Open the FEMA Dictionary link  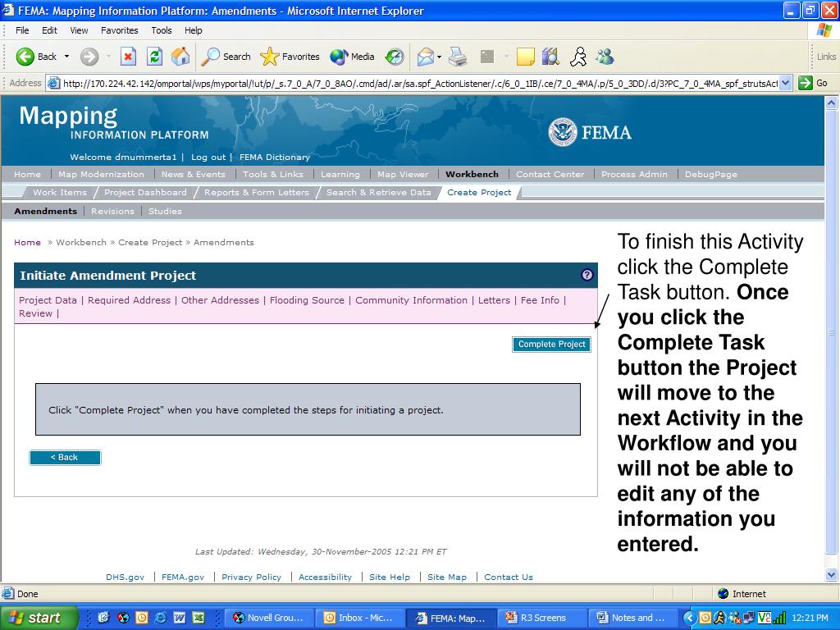pyautogui.click(x=274, y=157)
